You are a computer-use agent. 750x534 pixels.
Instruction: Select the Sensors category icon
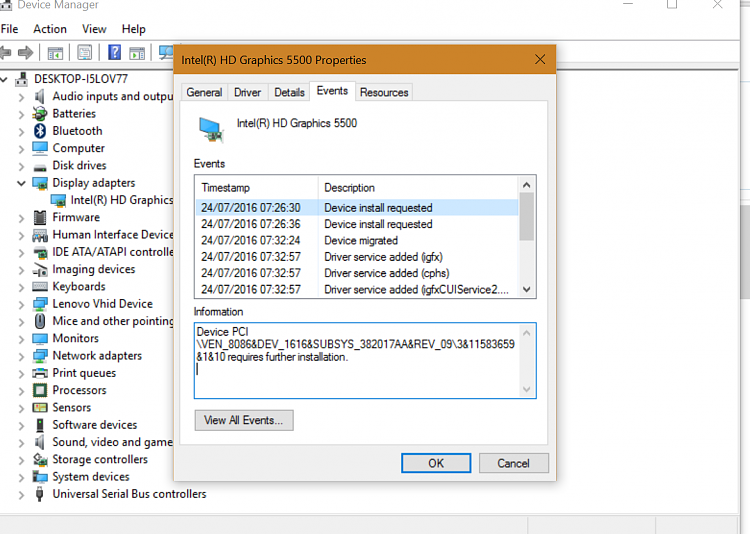[x=40, y=408]
